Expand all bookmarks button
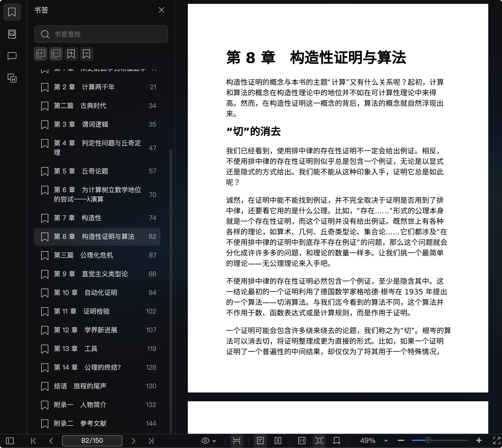 click(x=41, y=54)
